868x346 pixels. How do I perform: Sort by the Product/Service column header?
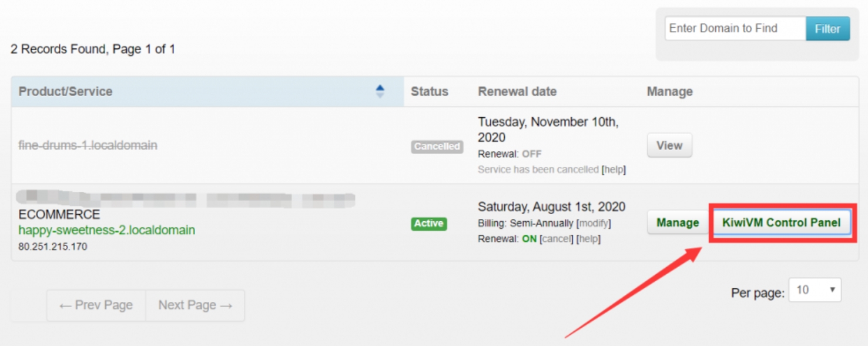pos(66,92)
